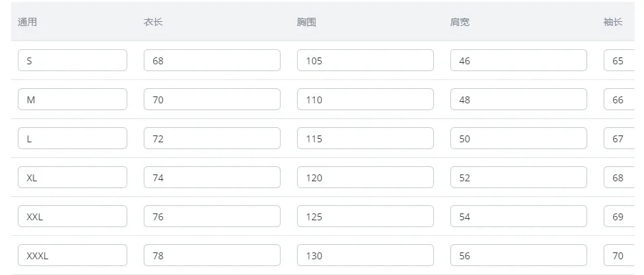The image size is (644, 275).
Task: Click the 肩宽 field with value 46
Action: point(518,60)
